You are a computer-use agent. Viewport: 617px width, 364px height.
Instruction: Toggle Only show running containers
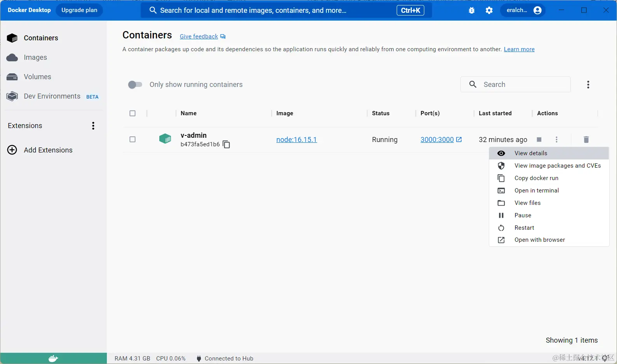(135, 85)
